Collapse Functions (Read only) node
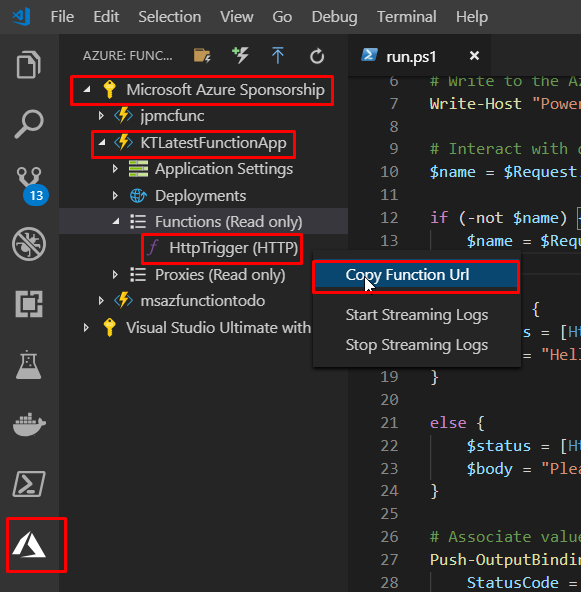The height and width of the screenshot is (592, 581). click(116, 222)
